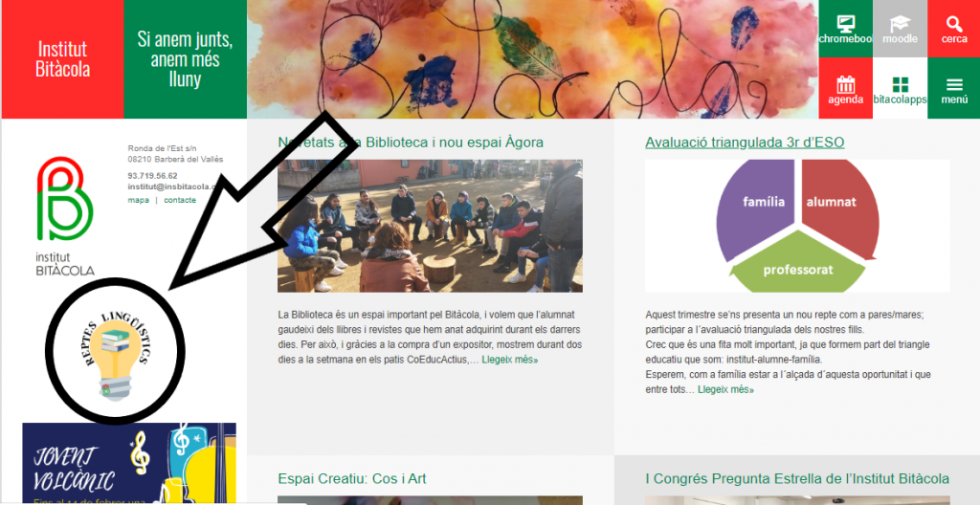The height and width of the screenshot is (505, 980).
Task: Click the students circle photo thumbnail
Action: [430, 226]
